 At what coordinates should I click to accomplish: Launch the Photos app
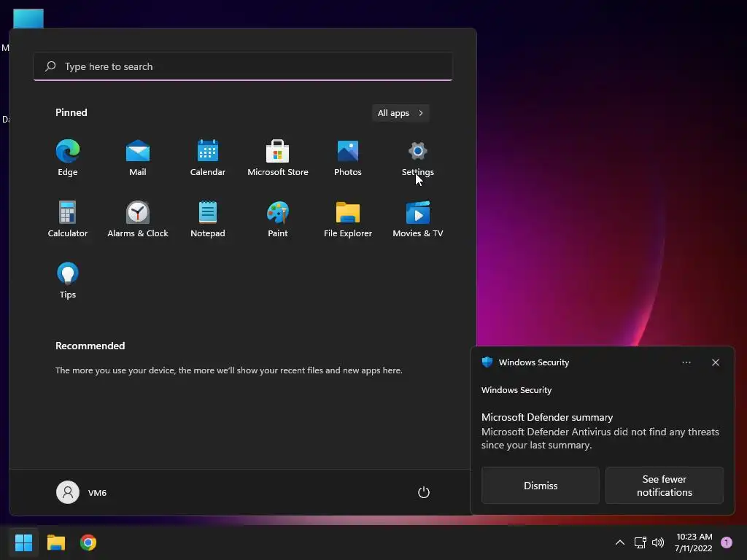point(348,158)
